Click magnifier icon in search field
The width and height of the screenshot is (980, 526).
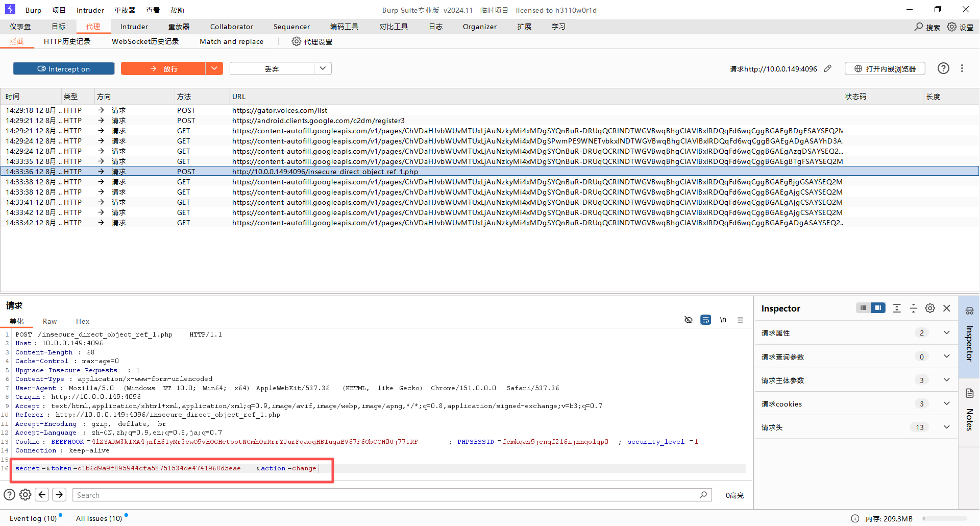click(703, 494)
